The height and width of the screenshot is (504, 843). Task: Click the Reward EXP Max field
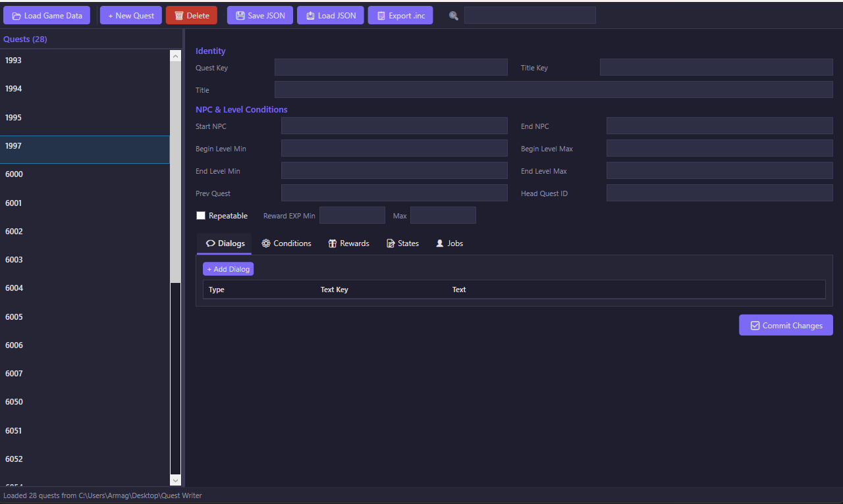[x=443, y=215]
